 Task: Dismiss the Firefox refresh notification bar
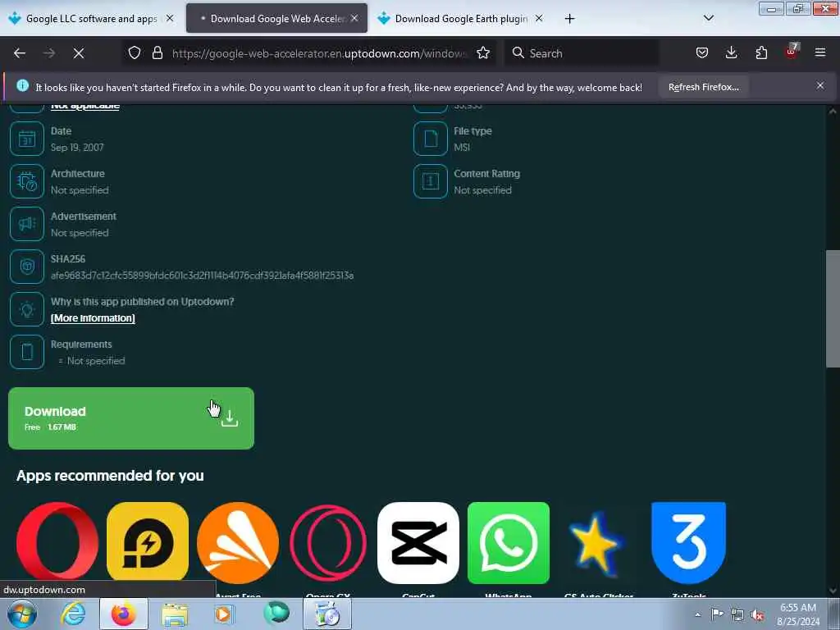pyautogui.click(x=820, y=85)
